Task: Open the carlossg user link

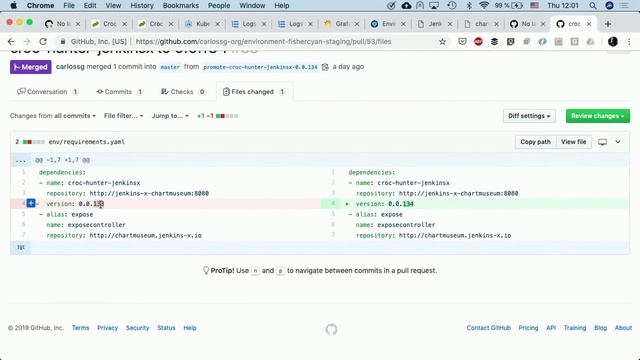Action: (x=70, y=67)
